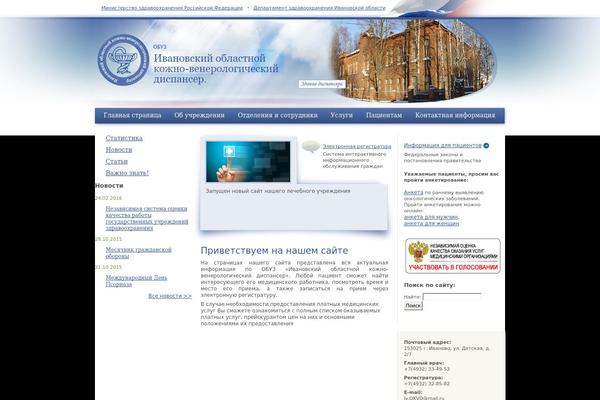The image size is (600, 400).
Task: Click the speech bubble icon beside Электронная регистратура
Action: 311,146
